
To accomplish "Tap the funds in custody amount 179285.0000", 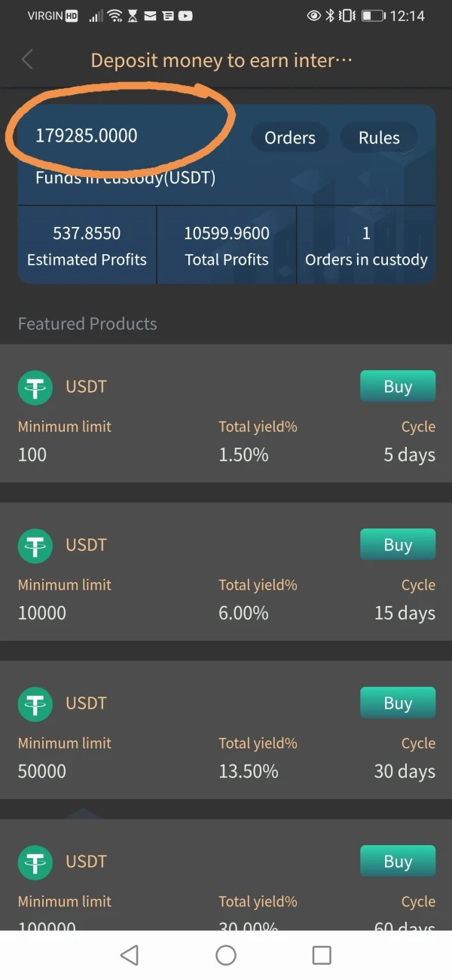I will point(87,136).
